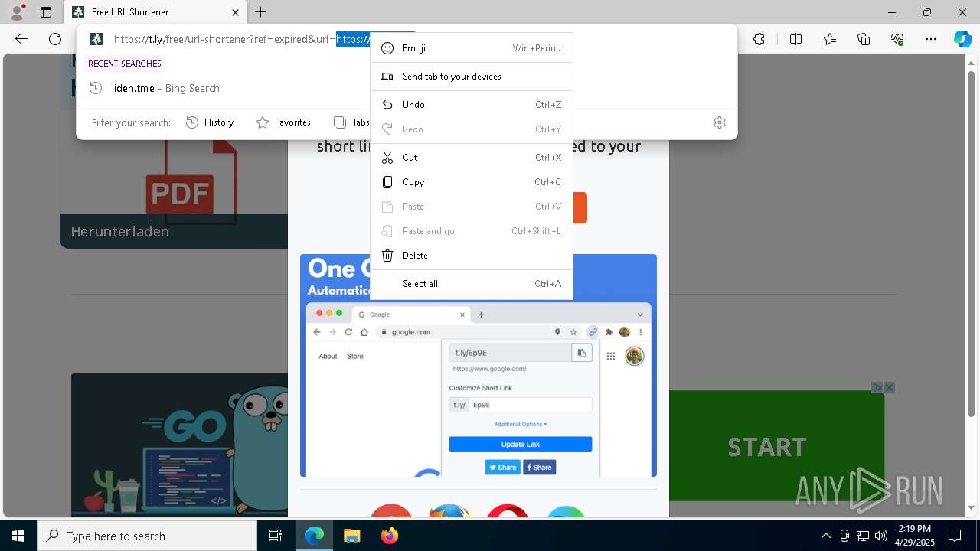This screenshot has width=980, height=551.
Task: Open the notification center icon
Action: (955, 536)
